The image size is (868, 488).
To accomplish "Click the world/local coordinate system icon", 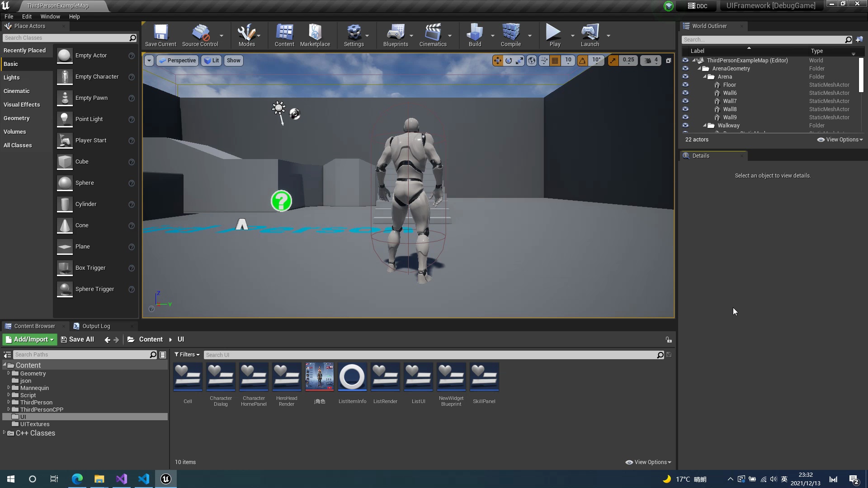I will pyautogui.click(x=532, y=61).
